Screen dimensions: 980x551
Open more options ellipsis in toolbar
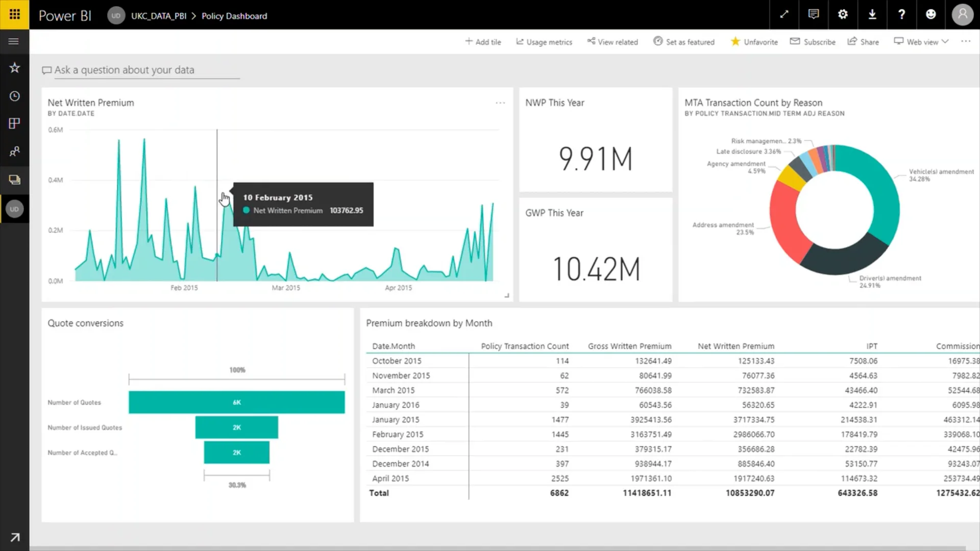pyautogui.click(x=966, y=41)
